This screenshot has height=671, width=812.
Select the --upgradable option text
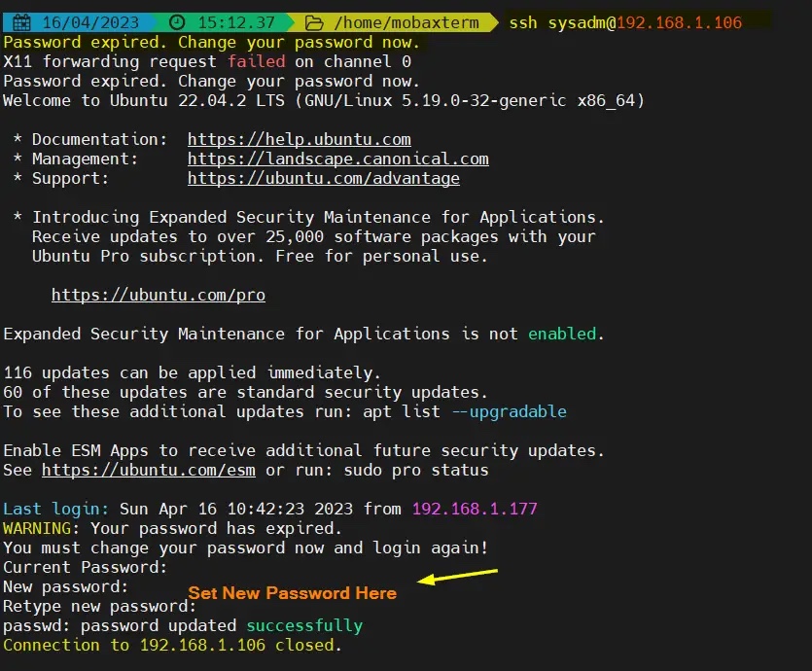click(x=508, y=411)
